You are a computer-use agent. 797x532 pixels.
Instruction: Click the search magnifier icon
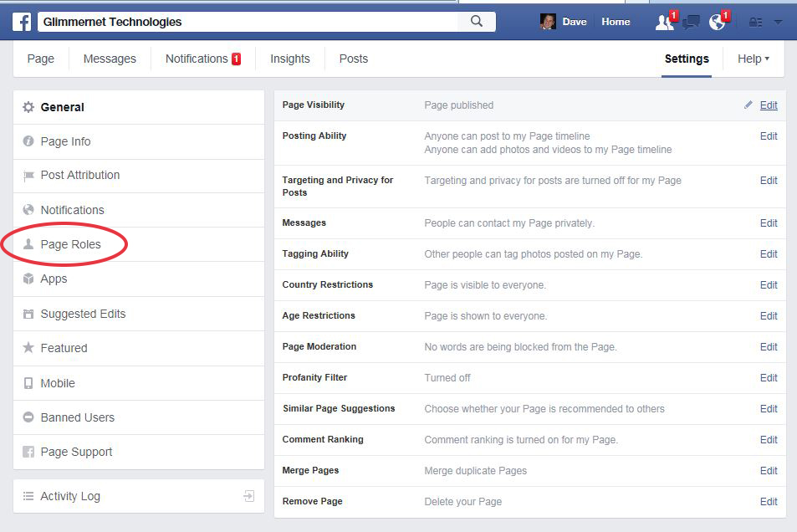(x=477, y=21)
